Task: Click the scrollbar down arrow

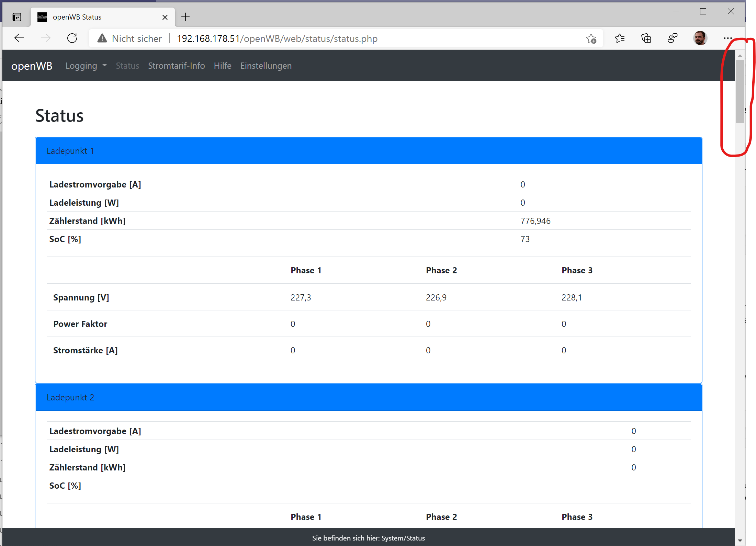Action: [x=740, y=541]
